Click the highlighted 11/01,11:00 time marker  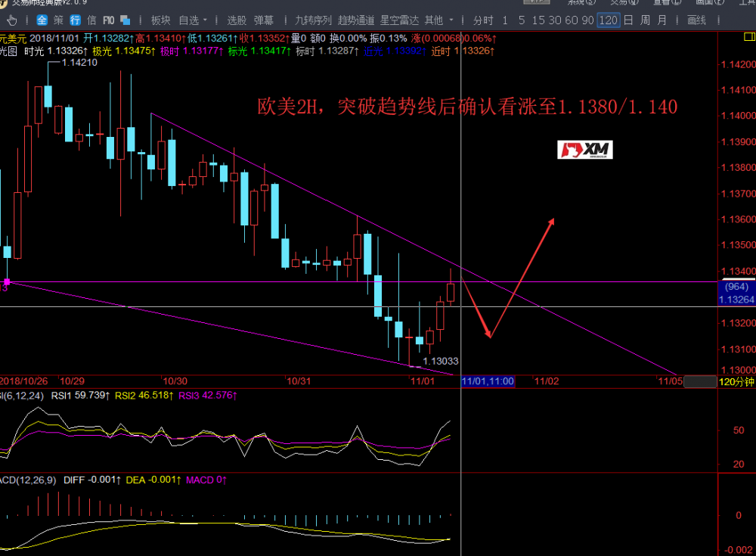488,381
